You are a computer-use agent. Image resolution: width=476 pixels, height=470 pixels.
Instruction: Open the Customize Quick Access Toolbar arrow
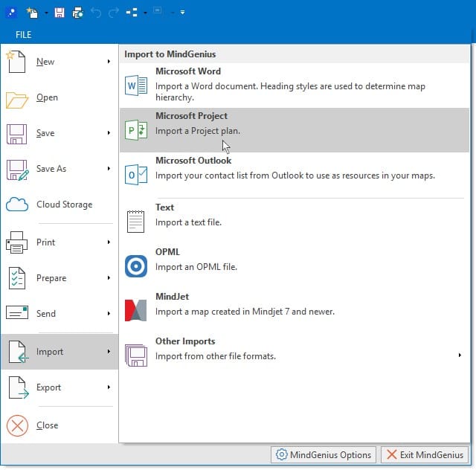tap(182, 13)
